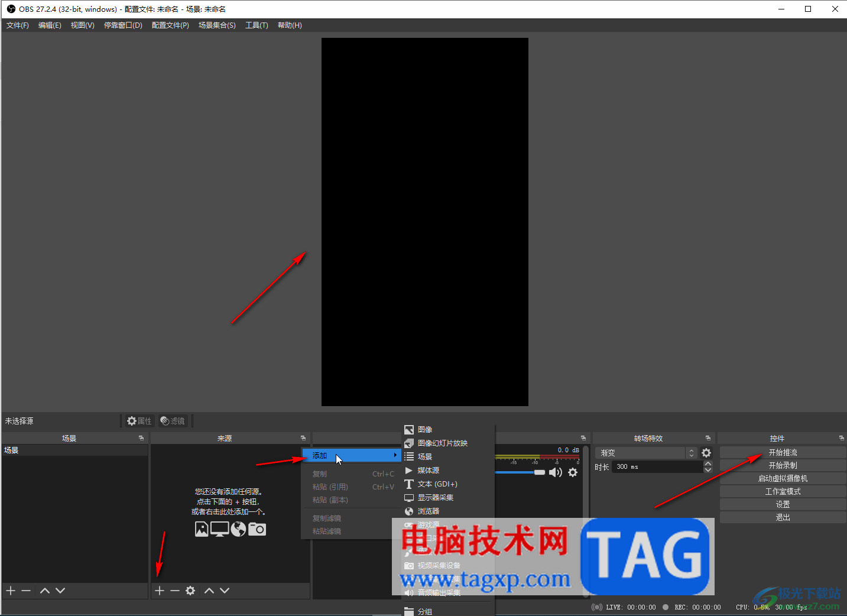Expand the transition type dropdown (渐变)
This screenshot has width=847, height=616.
[x=647, y=453]
